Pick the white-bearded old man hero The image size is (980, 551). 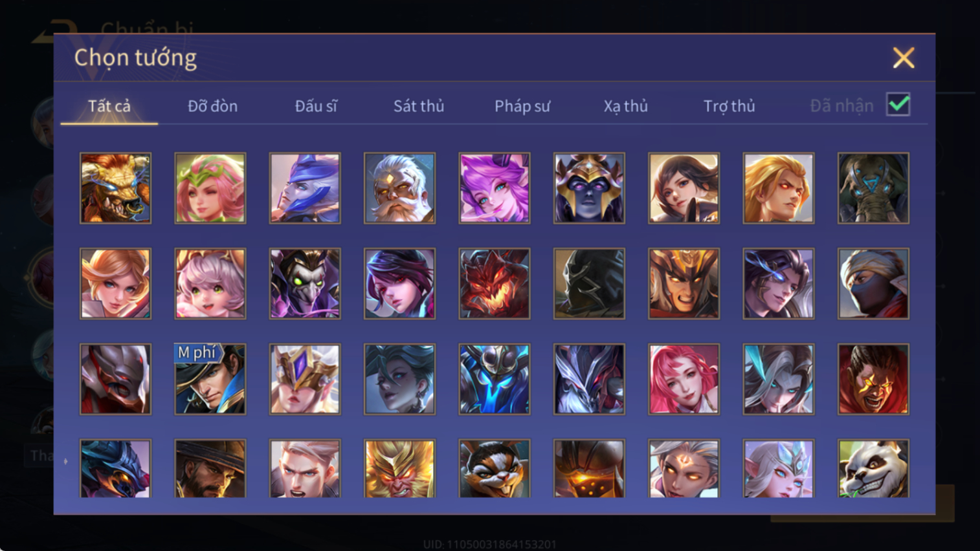399,188
